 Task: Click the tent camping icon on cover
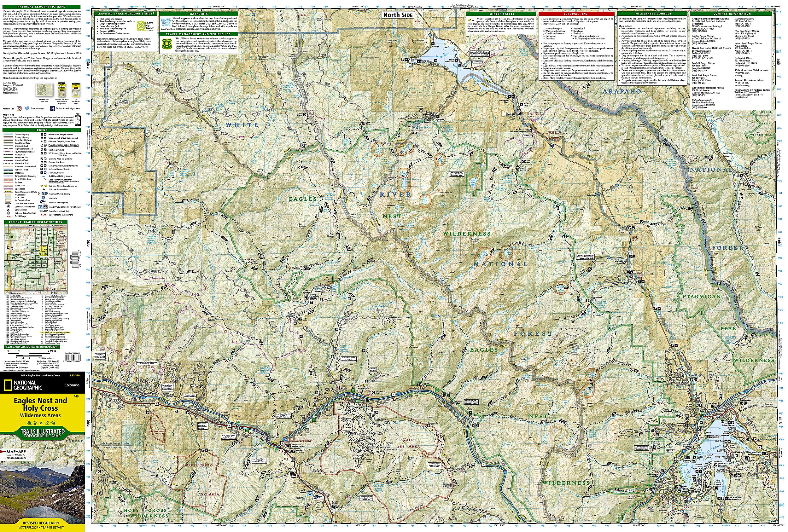(41, 424)
